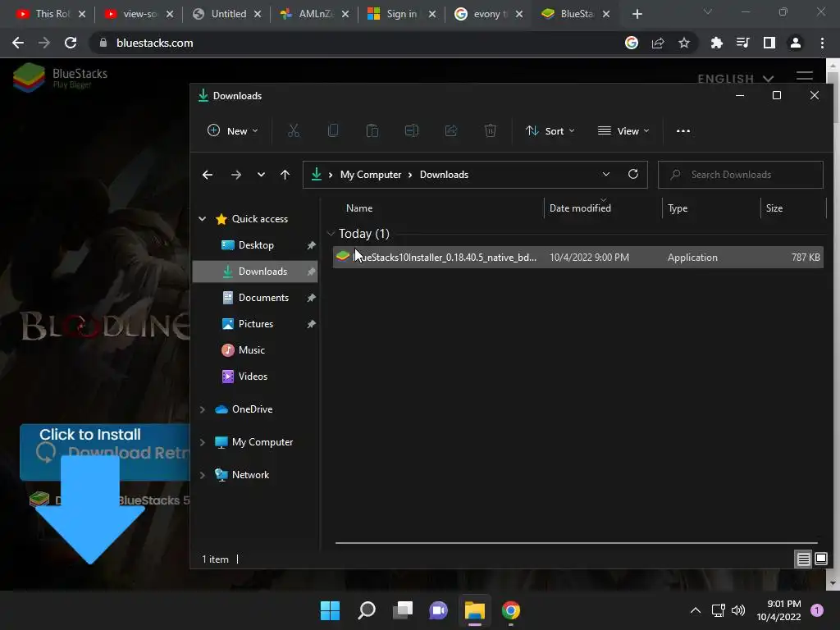
Task: Select Desktop in Quick access
Action: [255, 244]
